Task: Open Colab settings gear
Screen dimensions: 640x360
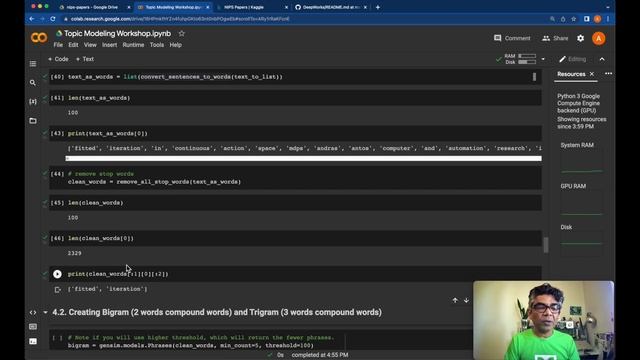Action: click(x=580, y=38)
